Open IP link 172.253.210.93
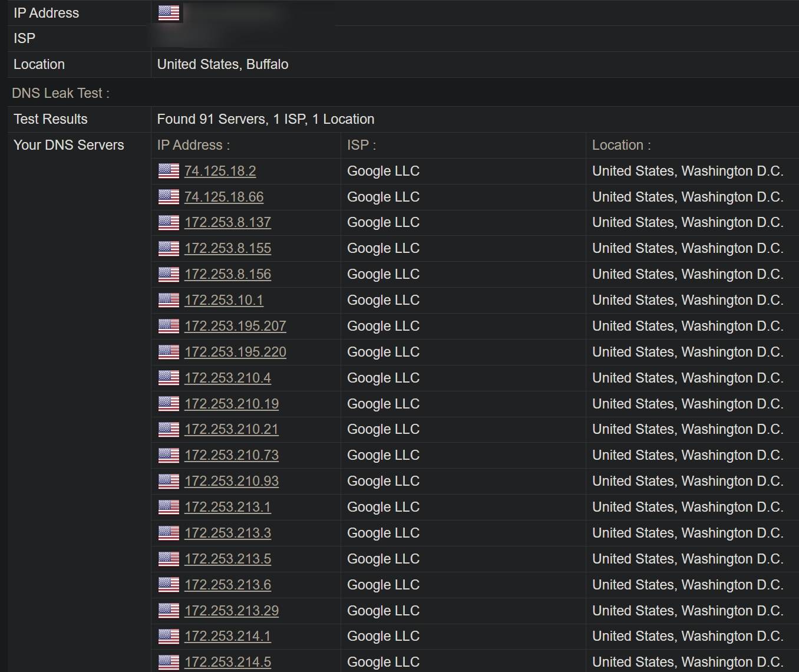799x672 pixels. 232,481
